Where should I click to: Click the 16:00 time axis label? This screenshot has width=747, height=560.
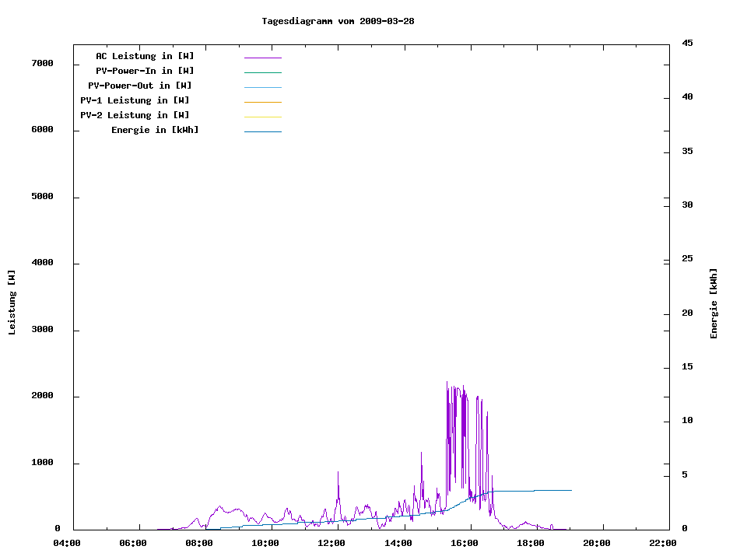tap(465, 544)
